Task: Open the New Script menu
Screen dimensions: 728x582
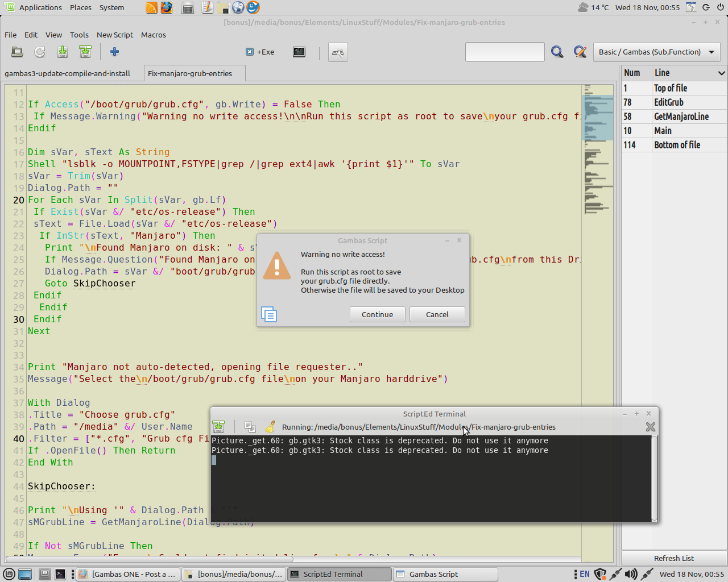Action: (x=115, y=35)
